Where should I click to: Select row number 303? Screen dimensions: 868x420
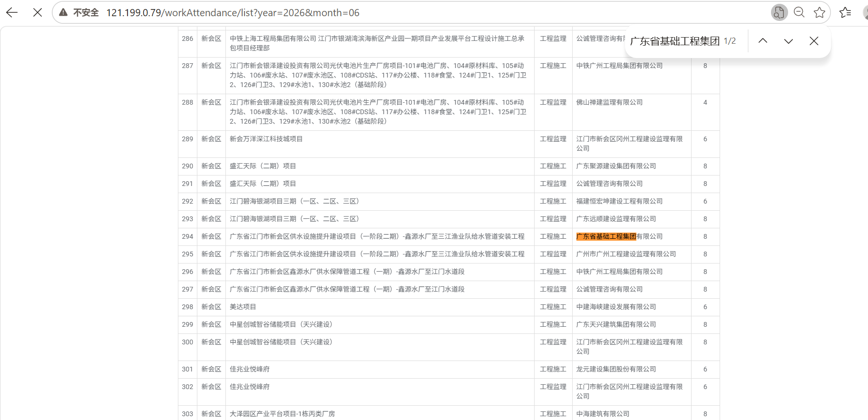[187, 414]
